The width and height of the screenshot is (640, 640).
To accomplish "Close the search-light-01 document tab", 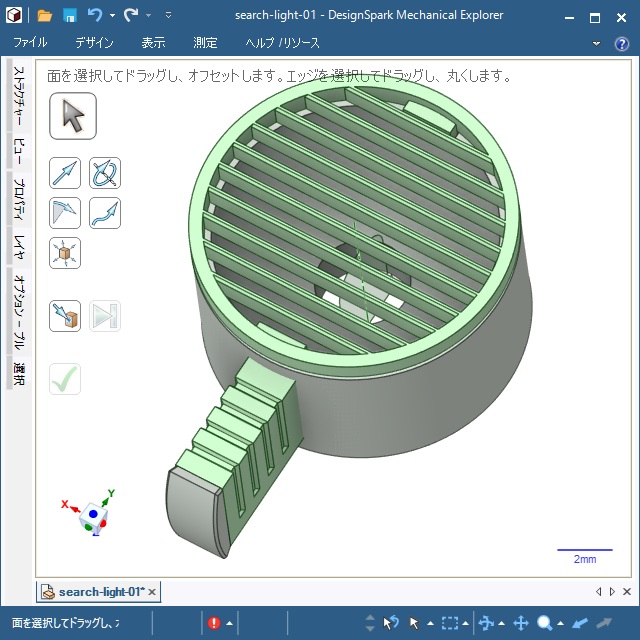I will point(152,592).
